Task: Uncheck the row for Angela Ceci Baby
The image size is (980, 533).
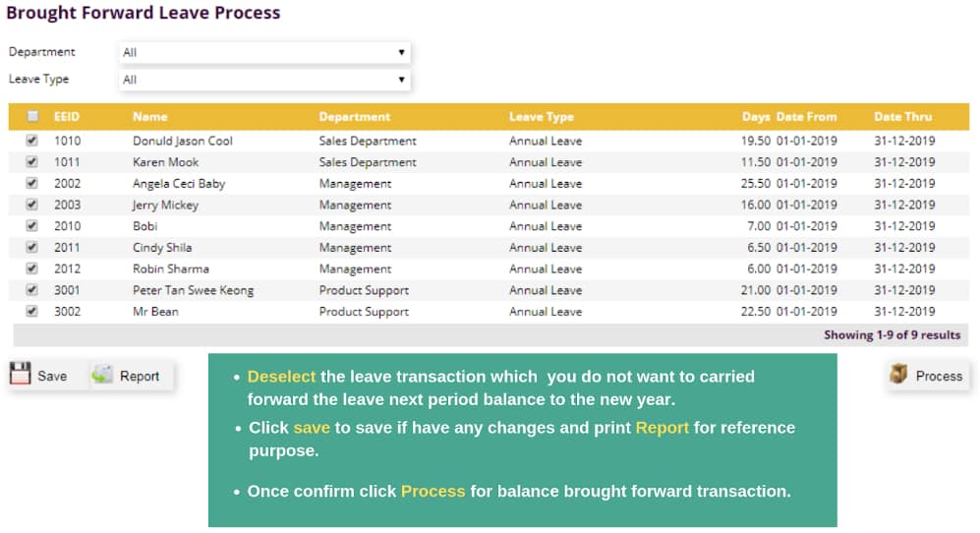Action: 31,183
